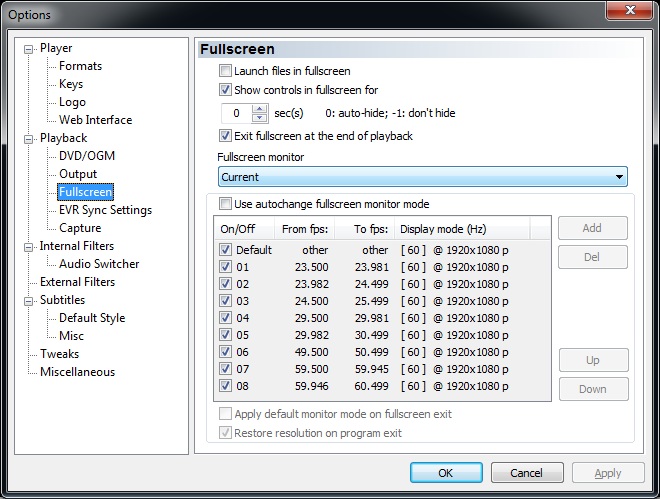Collapse the Subtitles tree node
Viewport: 660px width, 499px height.
tap(30, 300)
